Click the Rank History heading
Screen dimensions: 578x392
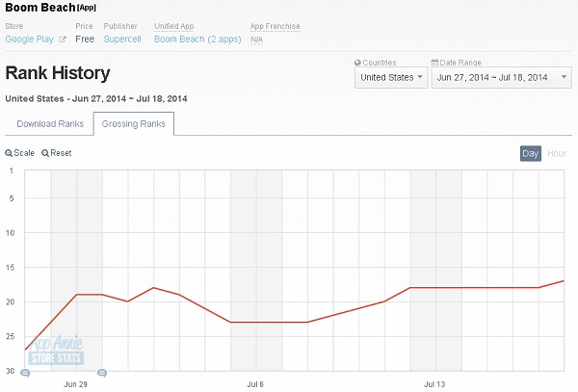click(58, 73)
